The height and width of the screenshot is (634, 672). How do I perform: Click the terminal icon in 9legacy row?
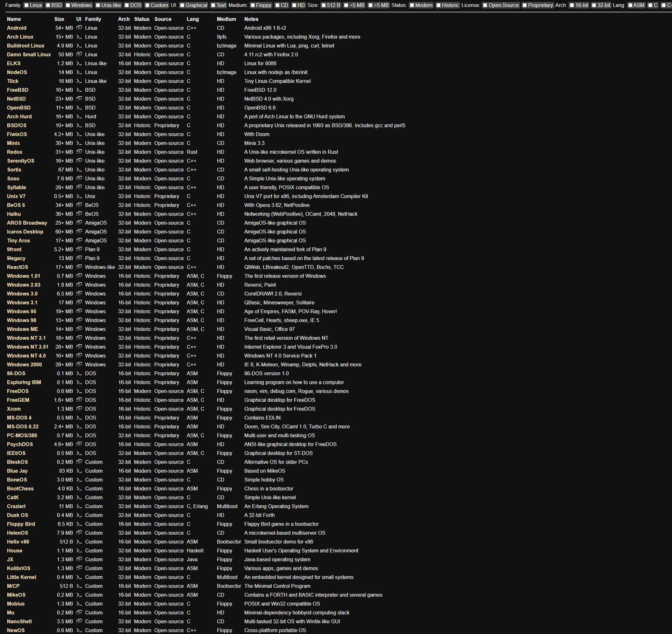click(79, 258)
